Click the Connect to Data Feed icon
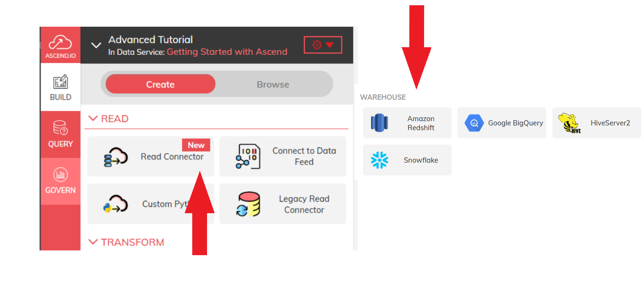 [x=248, y=156]
